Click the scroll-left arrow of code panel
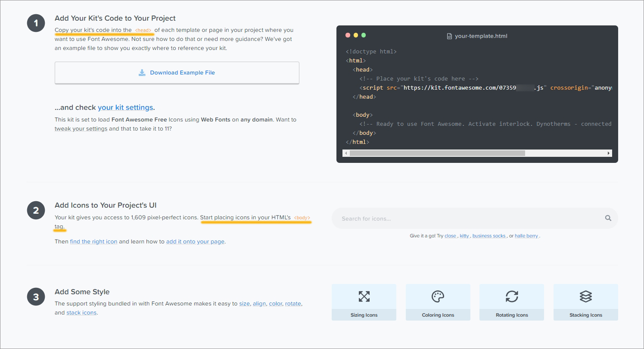 tap(345, 153)
